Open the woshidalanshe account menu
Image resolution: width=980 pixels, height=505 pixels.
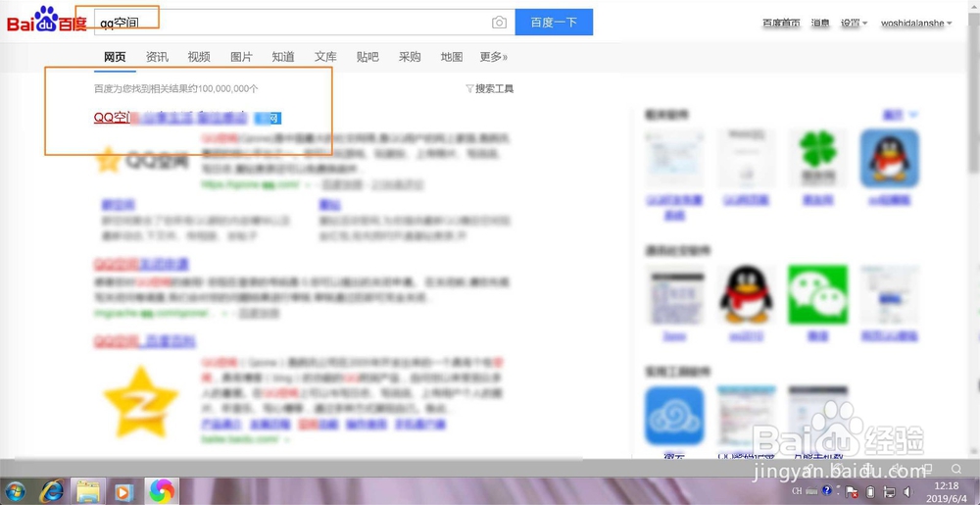click(x=916, y=24)
